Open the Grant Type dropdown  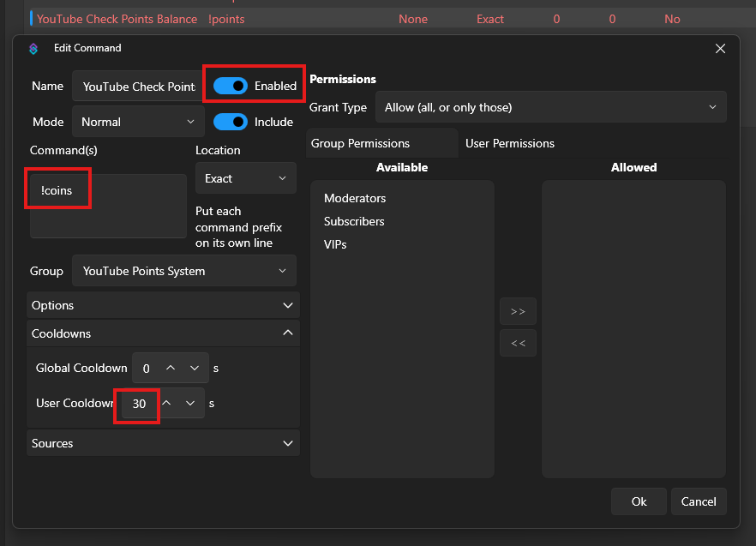[x=550, y=107]
